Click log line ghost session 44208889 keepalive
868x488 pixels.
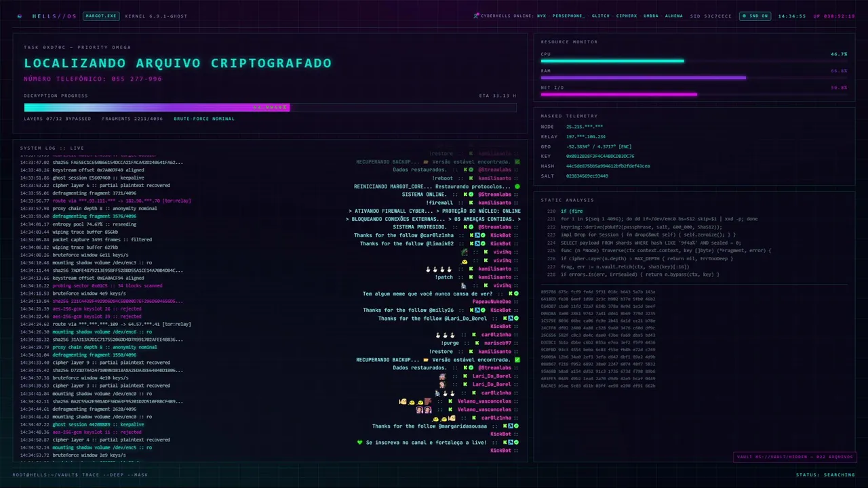pyautogui.click(x=104, y=424)
